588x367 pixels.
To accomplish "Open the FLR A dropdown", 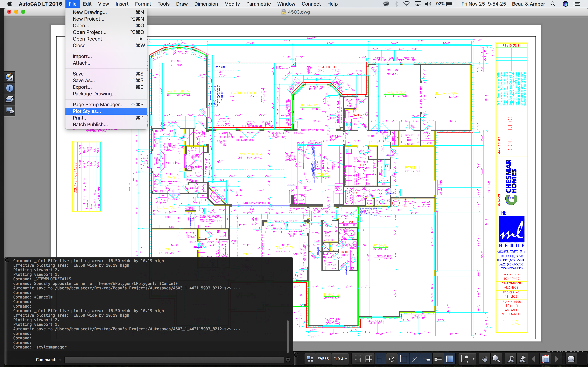I will 340,359.
